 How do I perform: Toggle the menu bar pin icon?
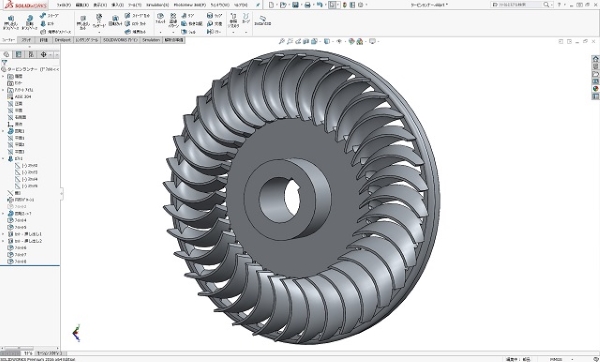tap(258, 5)
